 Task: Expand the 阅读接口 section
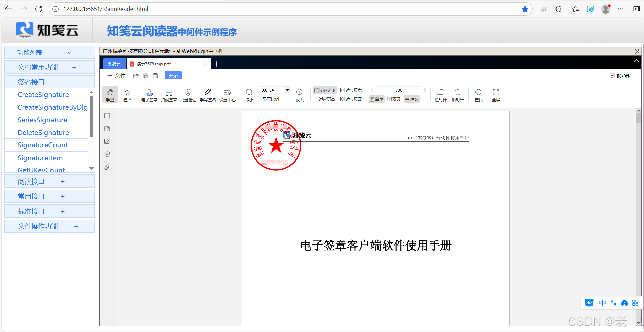coord(49,181)
